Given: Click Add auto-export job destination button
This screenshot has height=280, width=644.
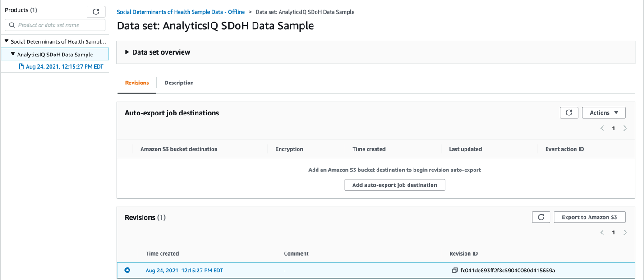Looking at the screenshot, I should click(394, 185).
